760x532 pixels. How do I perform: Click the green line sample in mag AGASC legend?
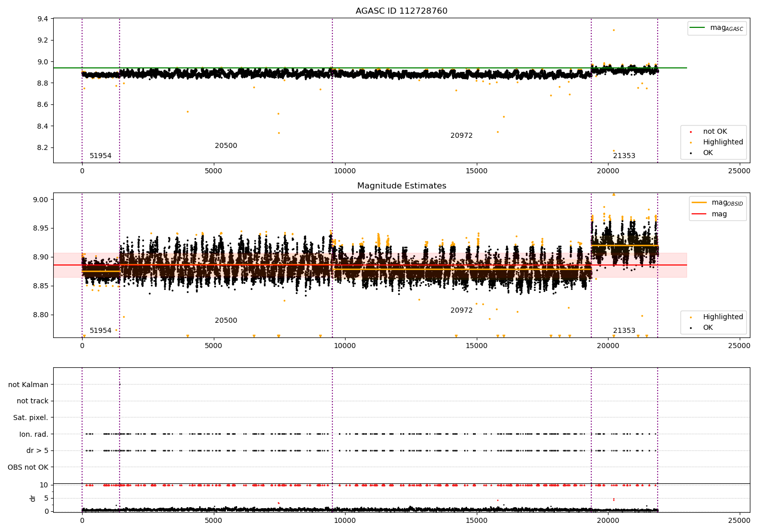click(x=698, y=28)
